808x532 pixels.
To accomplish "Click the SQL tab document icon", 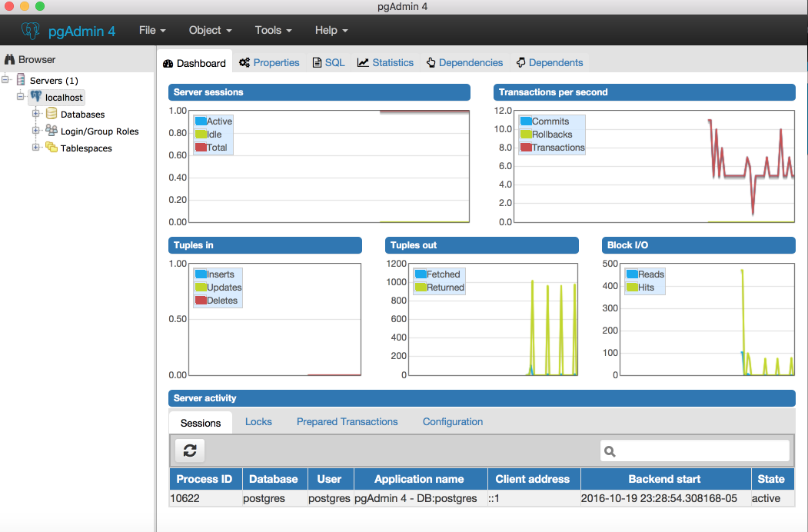I will point(318,62).
